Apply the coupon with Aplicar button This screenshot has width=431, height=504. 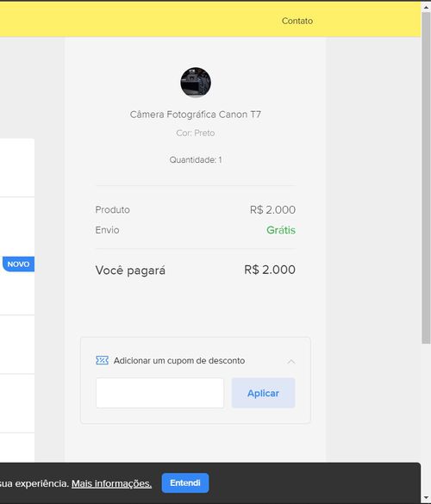[x=263, y=393]
